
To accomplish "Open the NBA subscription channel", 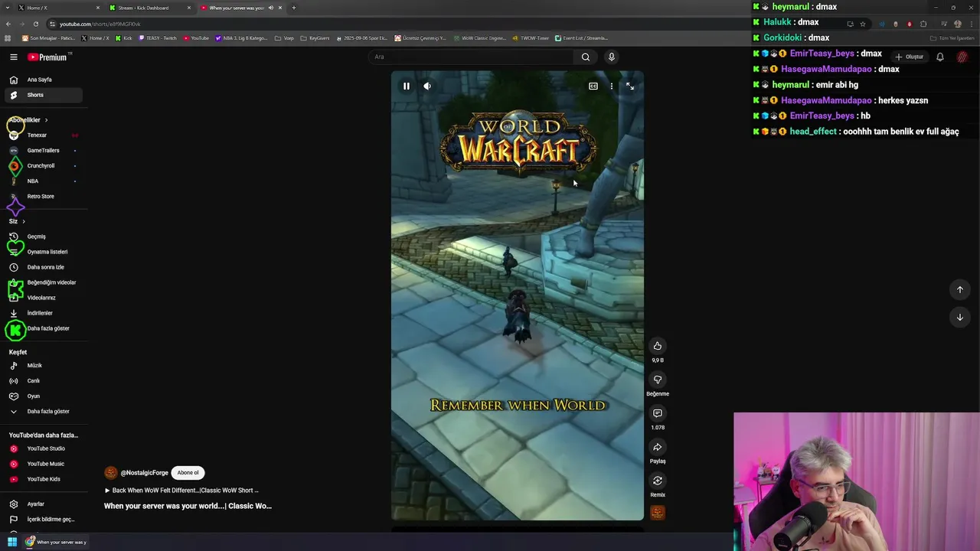I will coord(44,181).
